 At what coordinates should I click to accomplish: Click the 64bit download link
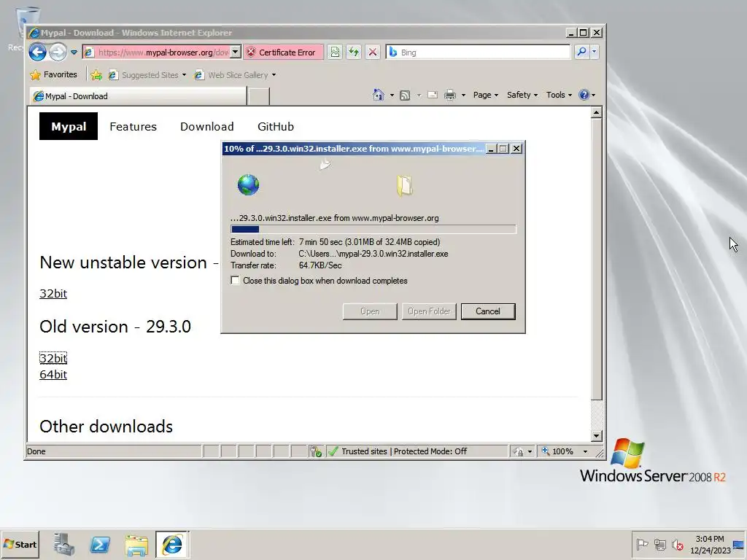pyautogui.click(x=53, y=374)
